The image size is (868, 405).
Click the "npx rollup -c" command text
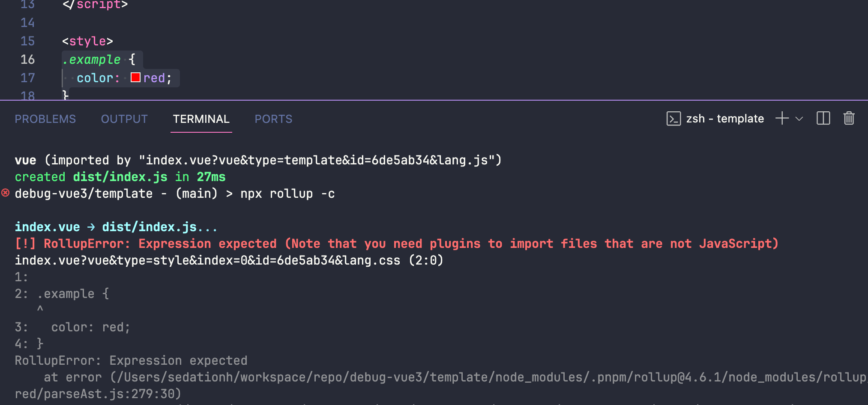click(287, 194)
